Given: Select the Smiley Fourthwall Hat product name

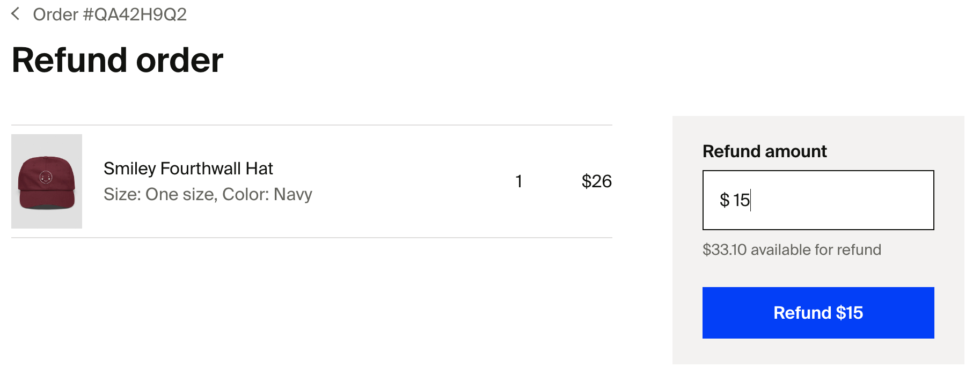Looking at the screenshot, I should tap(188, 168).
